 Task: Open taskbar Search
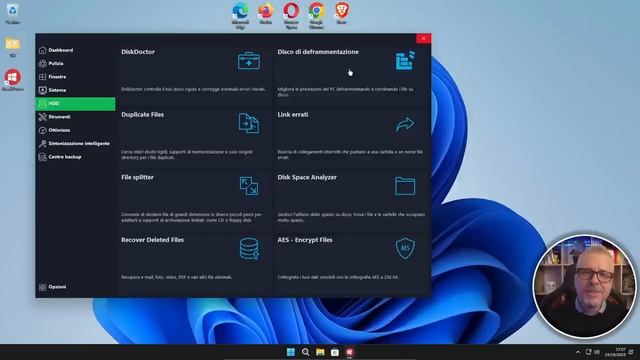tap(305, 352)
